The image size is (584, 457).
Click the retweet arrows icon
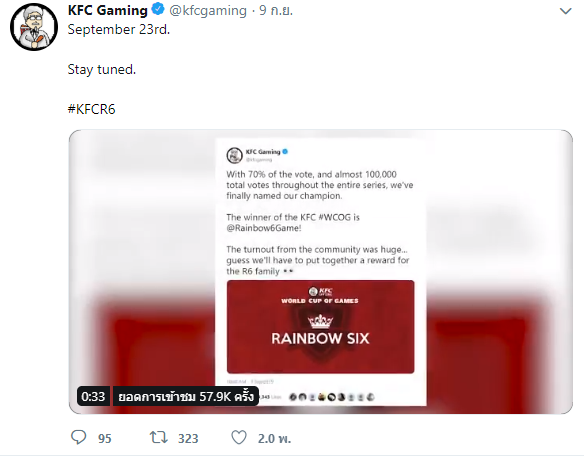tap(158, 437)
